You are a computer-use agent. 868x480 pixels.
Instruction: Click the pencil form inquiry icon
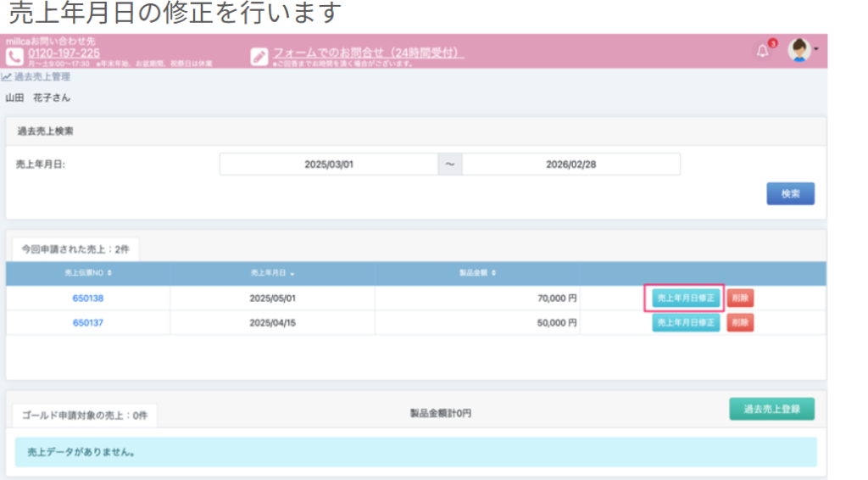pyautogui.click(x=259, y=56)
